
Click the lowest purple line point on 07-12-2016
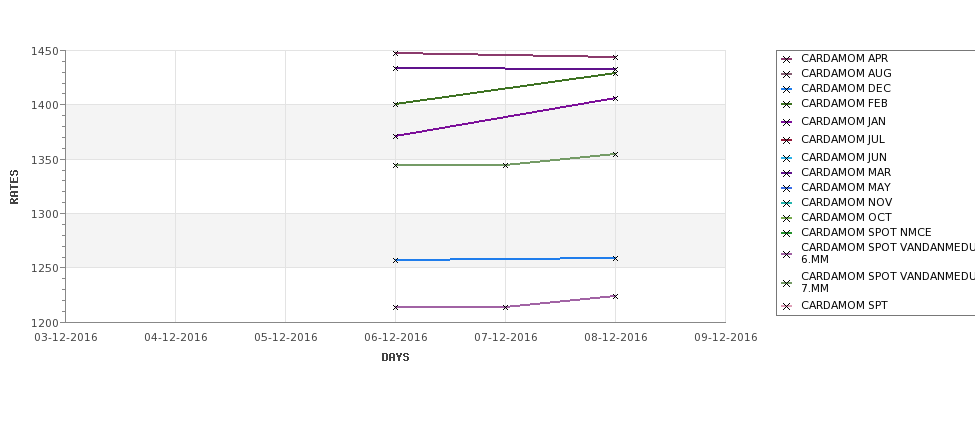506,307
